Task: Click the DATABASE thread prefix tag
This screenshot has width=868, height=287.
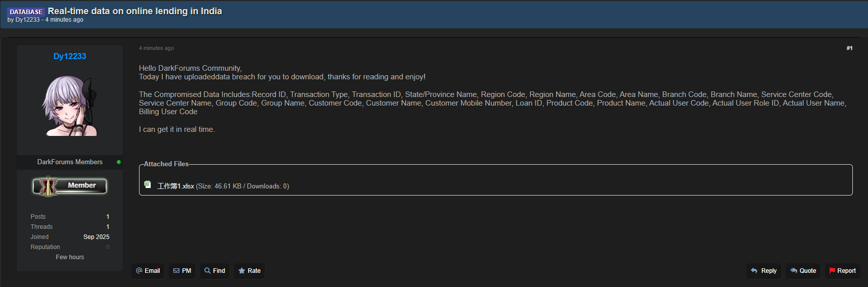Action: click(26, 12)
